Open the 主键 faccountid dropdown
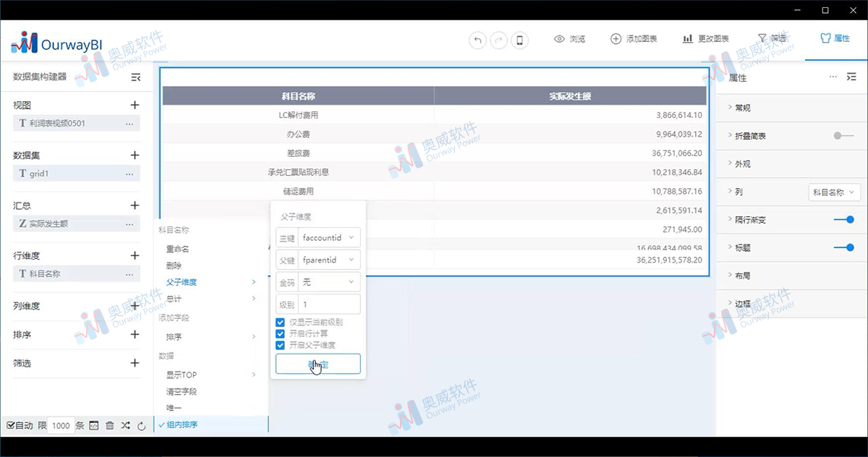This screenshot has height=457, width=868. (x=329, y=237)
